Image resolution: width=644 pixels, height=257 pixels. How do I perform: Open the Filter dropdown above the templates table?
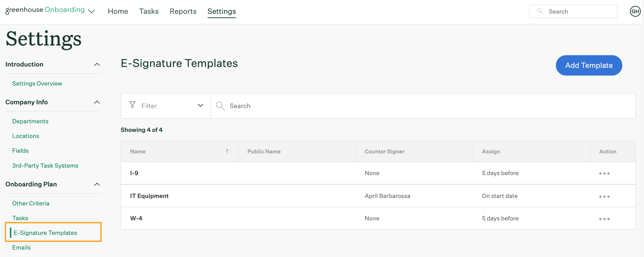click(x=165, y=105)
